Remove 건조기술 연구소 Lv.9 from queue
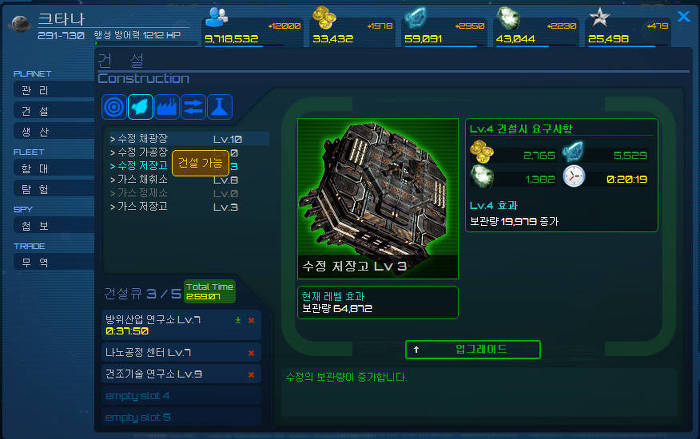The image size is (700, 439). click(x=251, y=374)
